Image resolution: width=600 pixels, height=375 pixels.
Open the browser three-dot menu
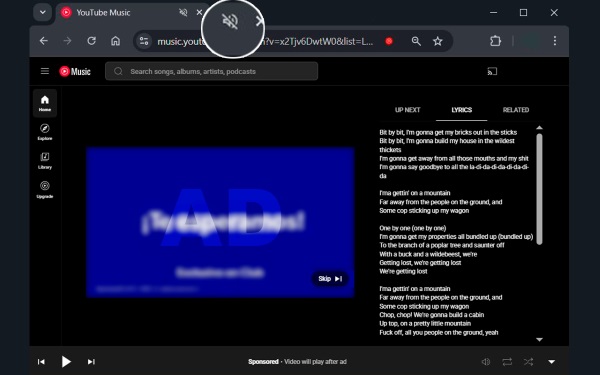click(554, 41)
